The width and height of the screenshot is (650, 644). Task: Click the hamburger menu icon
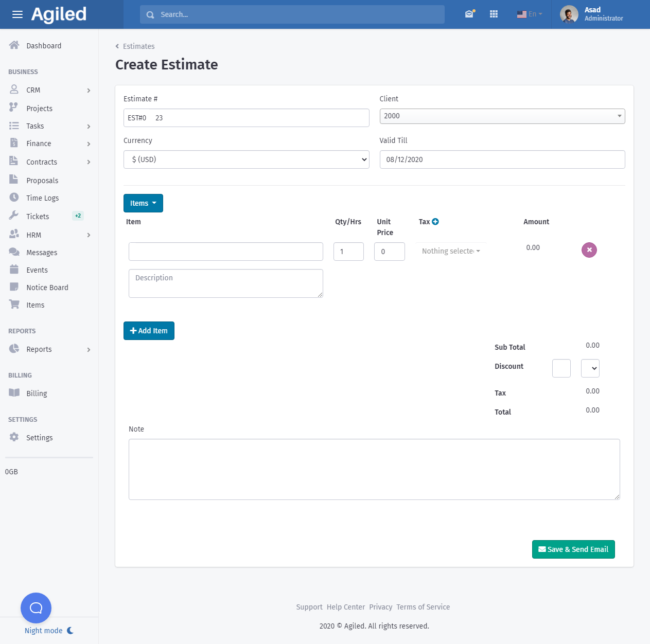tap(17, 14)
